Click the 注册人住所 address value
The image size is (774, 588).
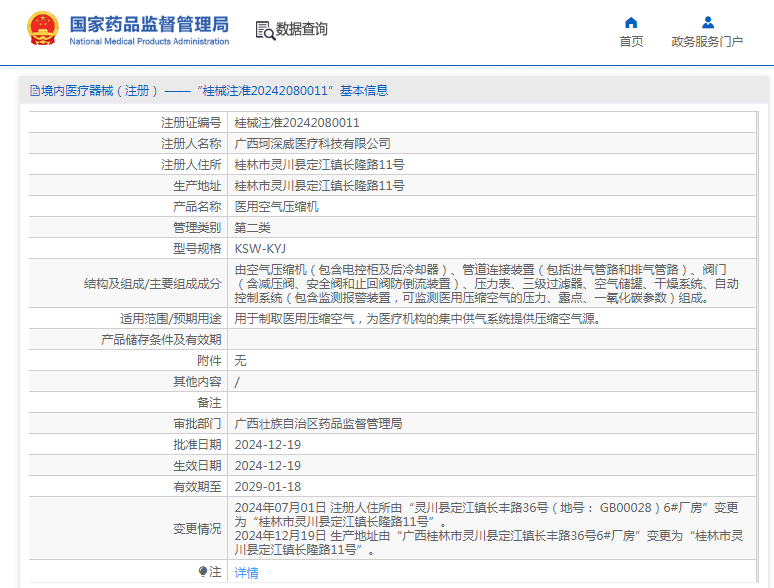pyautogui.click(x=319, y=164)
